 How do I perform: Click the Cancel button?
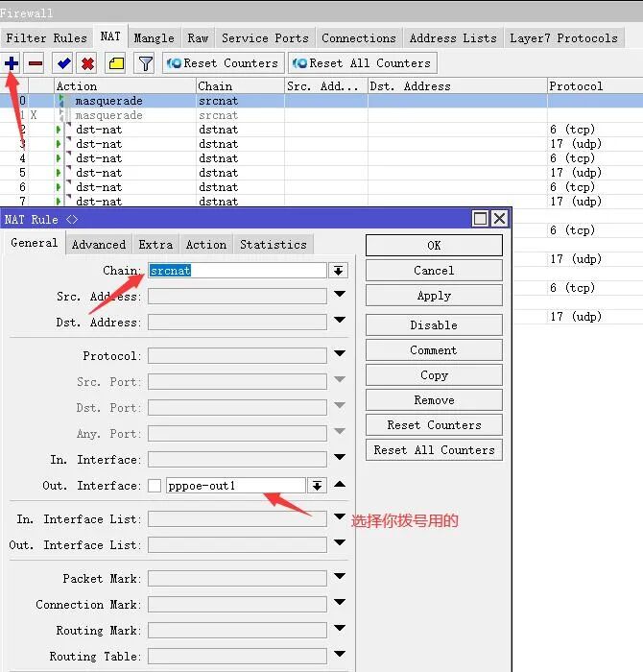click(x=434, y=271)
